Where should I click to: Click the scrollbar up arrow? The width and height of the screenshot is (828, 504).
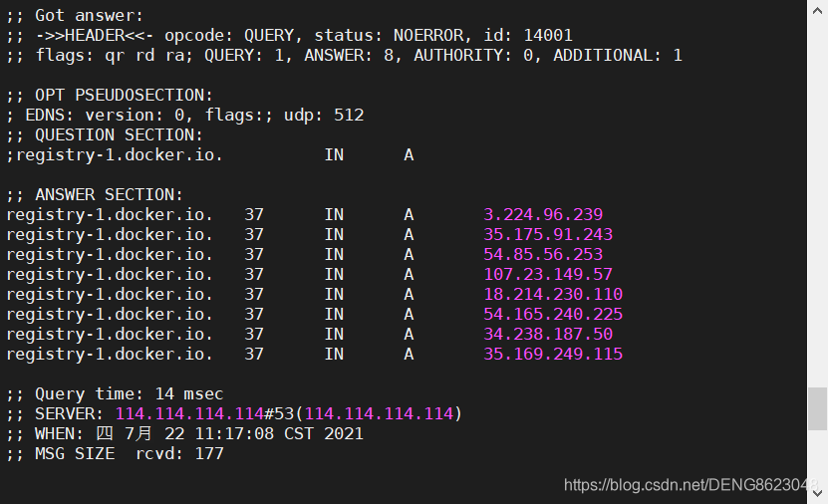click(817, 10)
